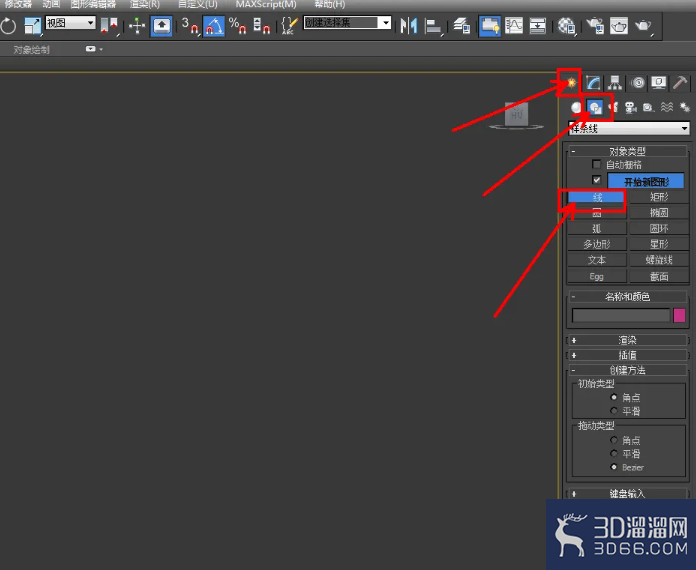Open the 自定义(U) menu
This screenshot has width=696, height=570.
point(198,4)
